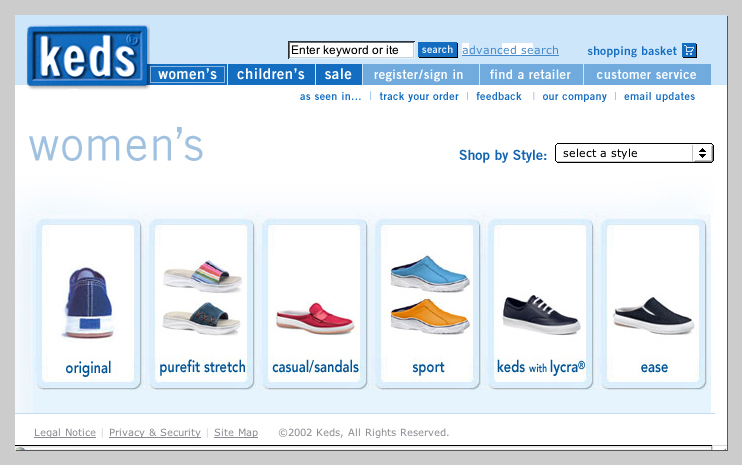Screen dimensions: 742x465
Task: Click the striped purefit stretch sandal image
Action: (202, 276)
